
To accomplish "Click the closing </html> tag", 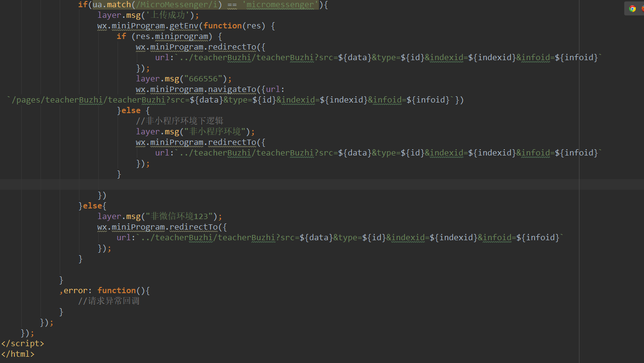I will tap(18, 354).
